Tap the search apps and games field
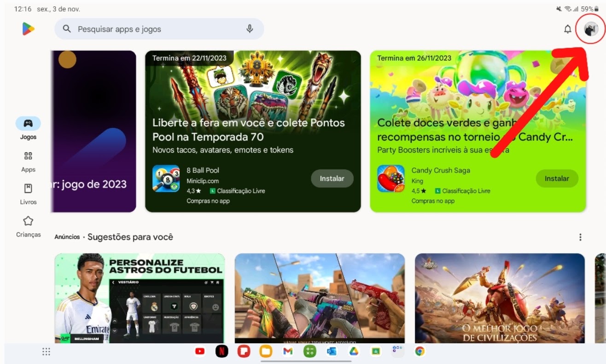606x364 pixels. pyautogui.click(x=159, y=29)
